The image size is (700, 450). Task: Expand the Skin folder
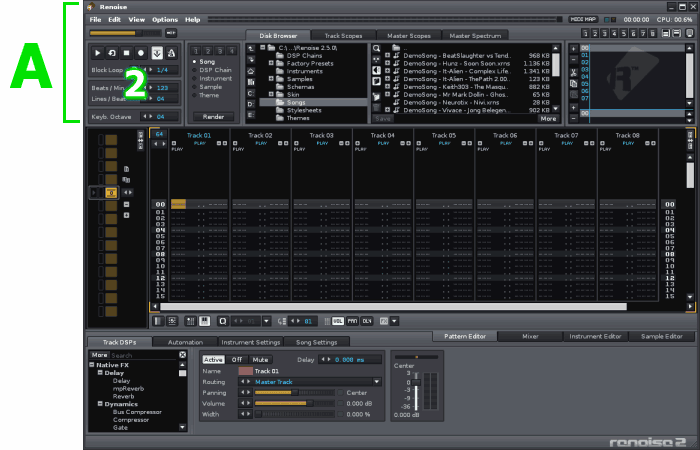pos(271,95)
